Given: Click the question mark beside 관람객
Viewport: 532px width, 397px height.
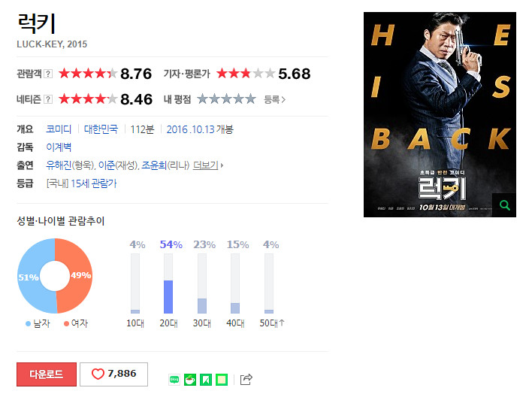Looking at the screenshot, I should (49, 74).
